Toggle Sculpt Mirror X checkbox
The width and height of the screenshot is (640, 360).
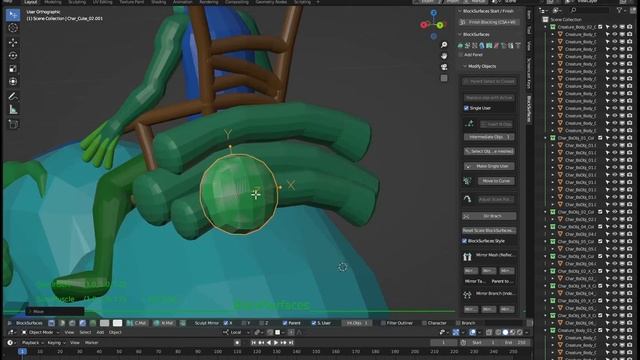(x=226, y=323)
